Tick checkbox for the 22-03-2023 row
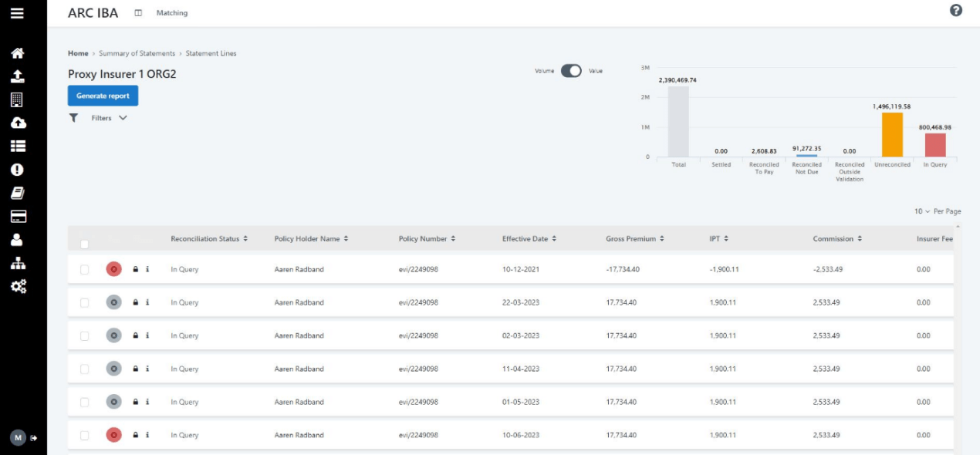Viewport: 980px width, 455px height. 85,303
